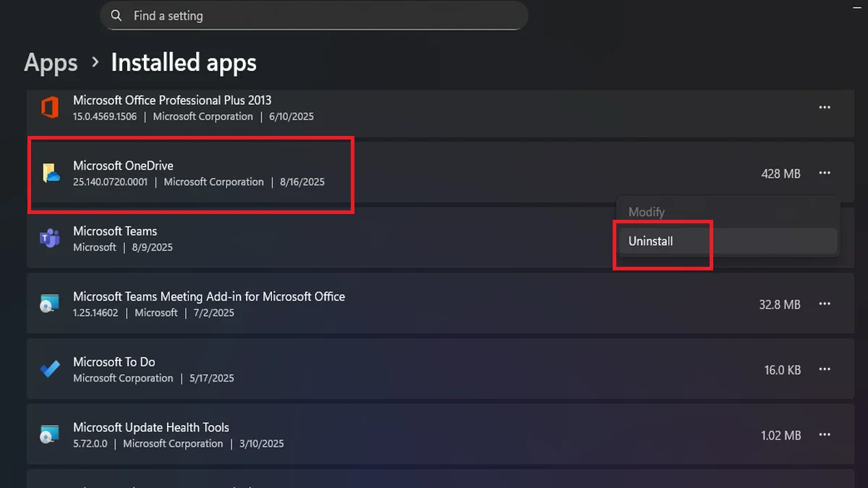868x488 pixels.
Task: Click the Microsoft To Do checkmark icon
Action: click(49, 369)
